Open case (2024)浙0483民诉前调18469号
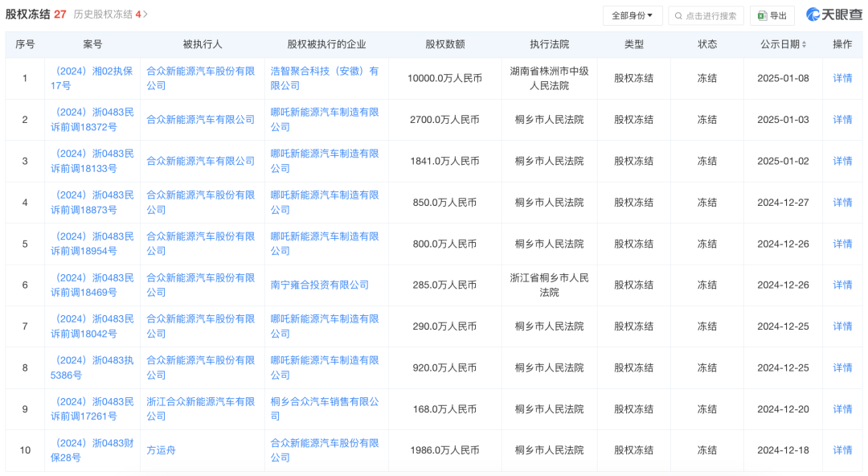Viewport: 868px width, 476px height. pos(92,285)
